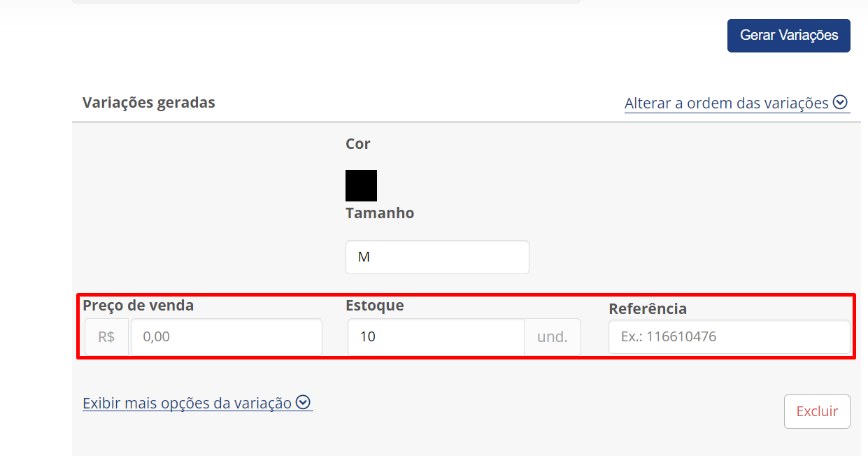Screen dimensions: 868x456
Task: Click the und. unit suffix box
Action: [x=553, y=336]
